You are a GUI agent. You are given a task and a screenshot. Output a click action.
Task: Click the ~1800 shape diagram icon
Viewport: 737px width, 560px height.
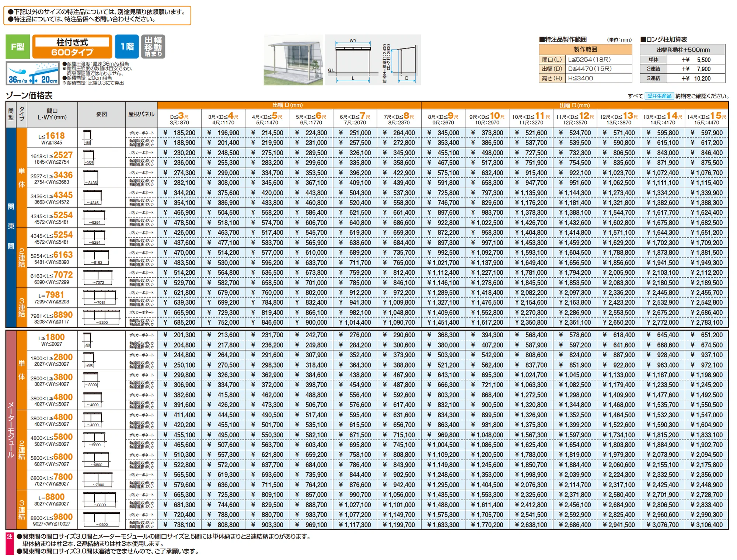tap(87, 340)
